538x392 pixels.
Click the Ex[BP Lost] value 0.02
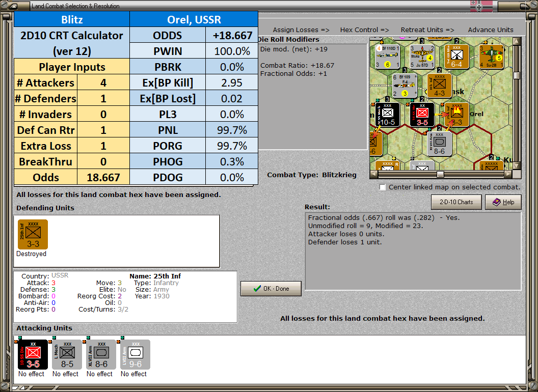pos(232,98)
